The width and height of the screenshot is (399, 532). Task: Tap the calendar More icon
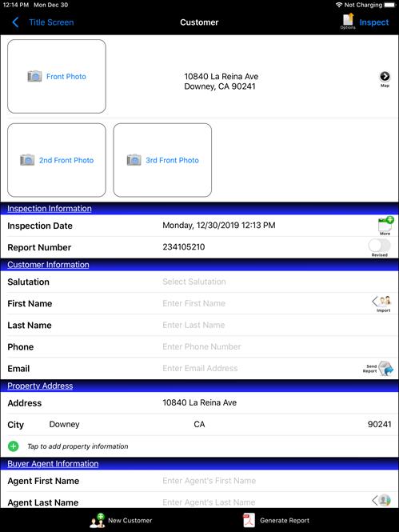click(x=385, y=224)
